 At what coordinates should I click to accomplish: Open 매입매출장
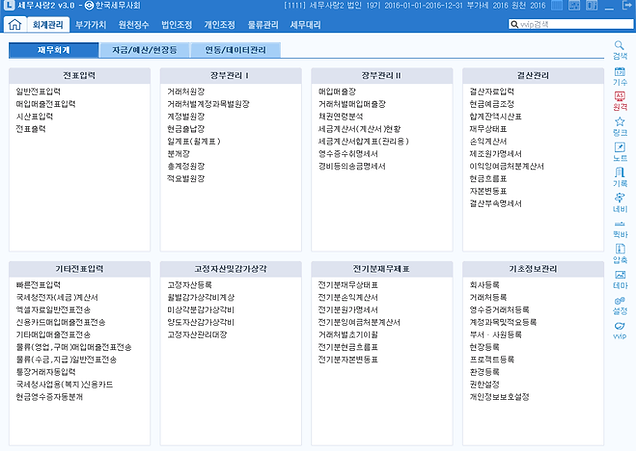coord(337,92)
